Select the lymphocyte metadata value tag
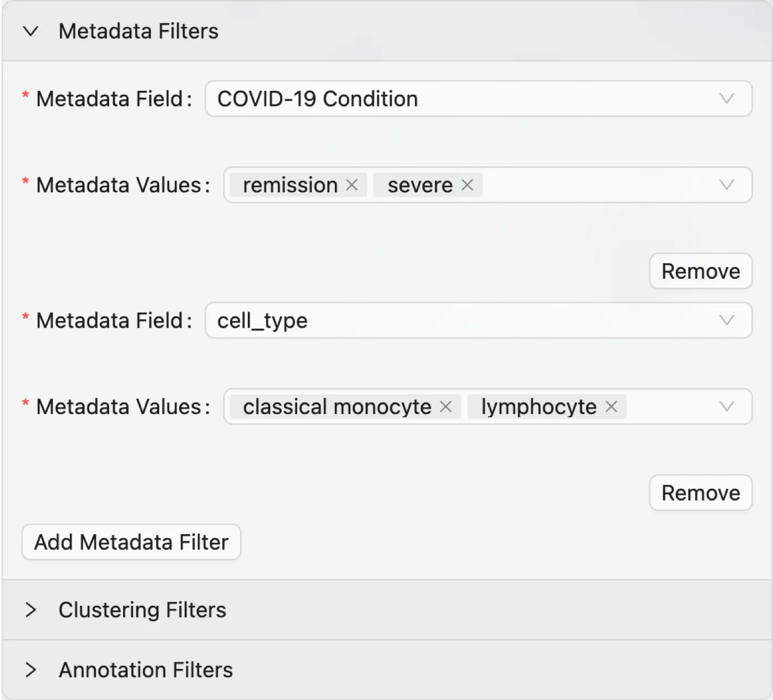 tap(537, 407)
